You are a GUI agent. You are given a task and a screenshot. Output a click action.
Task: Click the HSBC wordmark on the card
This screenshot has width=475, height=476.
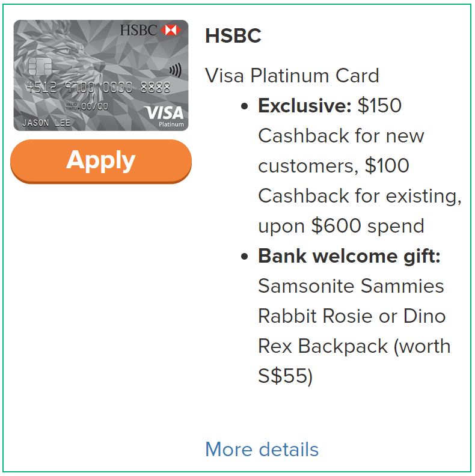click(x=138, y=30)
